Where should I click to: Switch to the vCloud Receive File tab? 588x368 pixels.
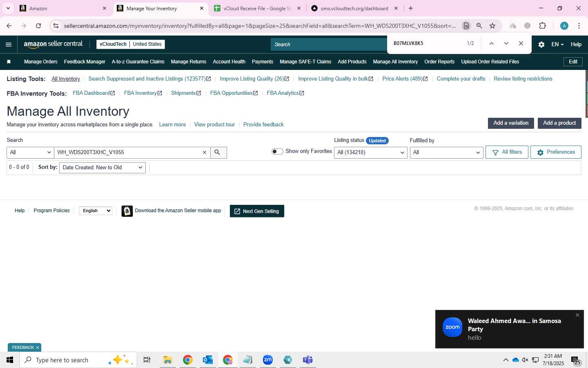click(x=257, y=8)
